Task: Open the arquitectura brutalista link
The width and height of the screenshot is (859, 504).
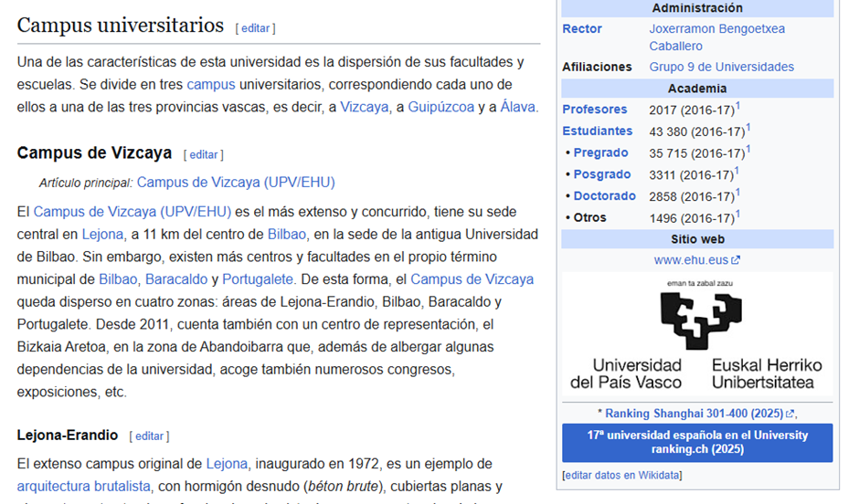Action: click(x=84, y=486)
